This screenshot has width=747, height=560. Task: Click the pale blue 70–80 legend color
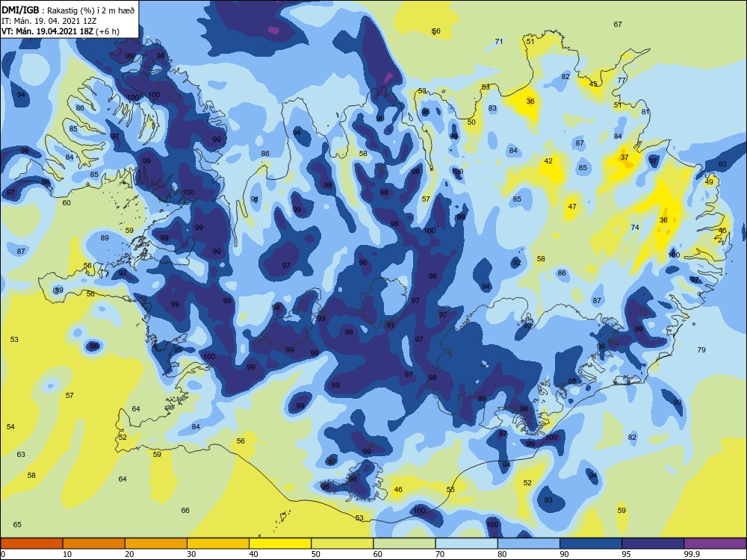point(466,544)
